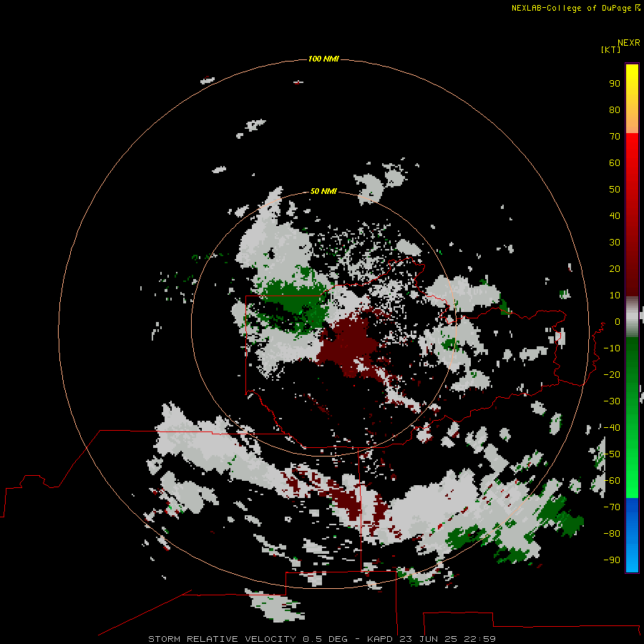Click the 0 value on velocity scale
Screen dimensions: 644x644
[x=618, y=321]
